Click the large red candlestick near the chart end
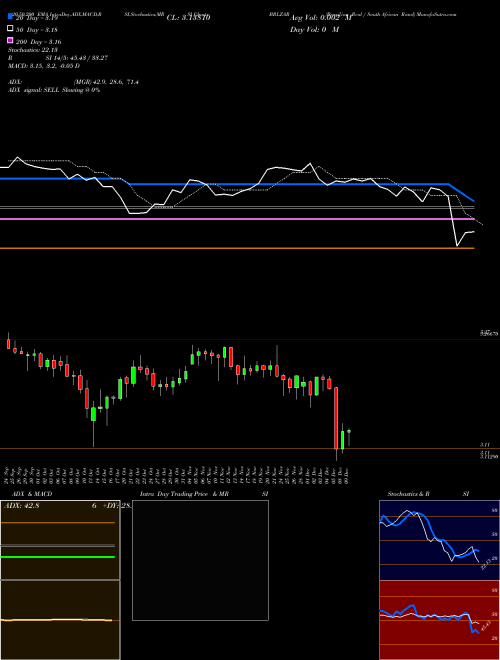This screenshot has height=660, width=500. pyautogui.click(x=336, y=418)
